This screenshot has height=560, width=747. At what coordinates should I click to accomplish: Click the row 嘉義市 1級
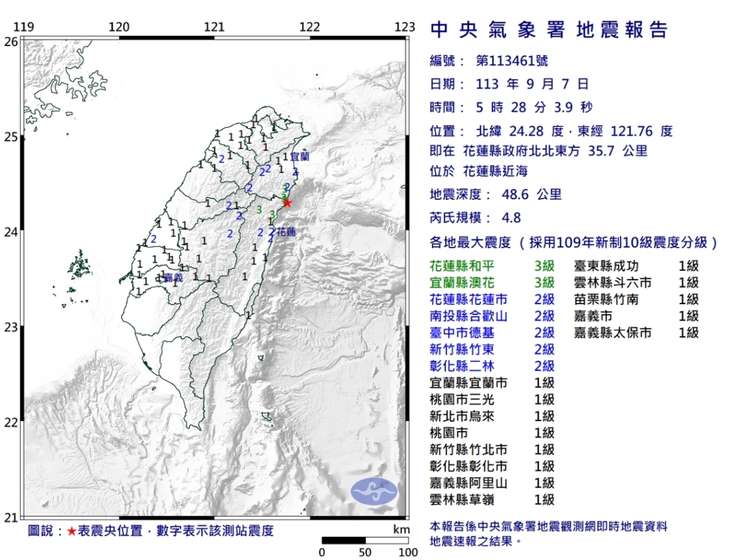(x=637, y=316)
